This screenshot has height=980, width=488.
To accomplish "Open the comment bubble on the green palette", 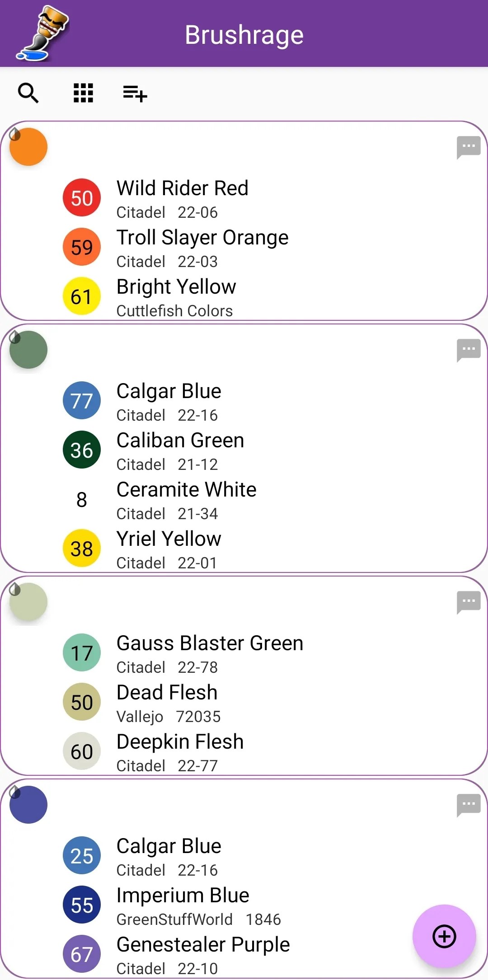I will tap(469, 349).
